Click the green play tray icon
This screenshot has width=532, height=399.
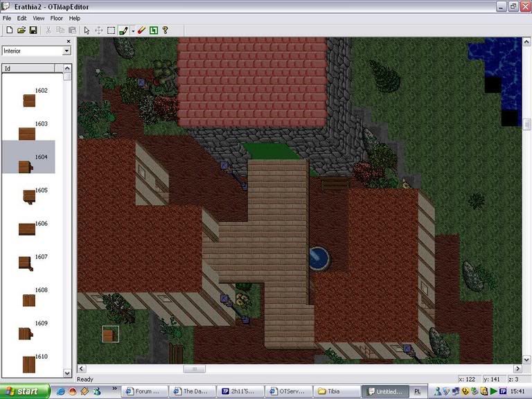[x=494, y=391]
